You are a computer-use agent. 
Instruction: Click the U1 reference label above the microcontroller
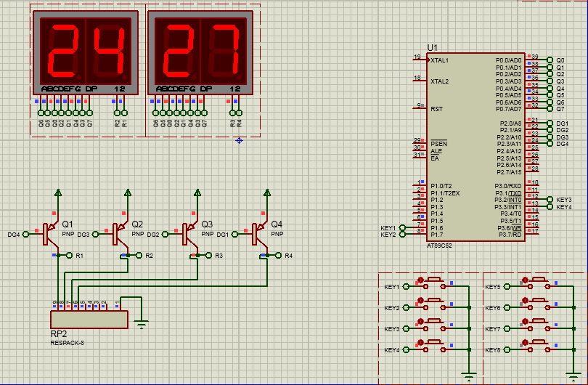click(x=433, y=48)
